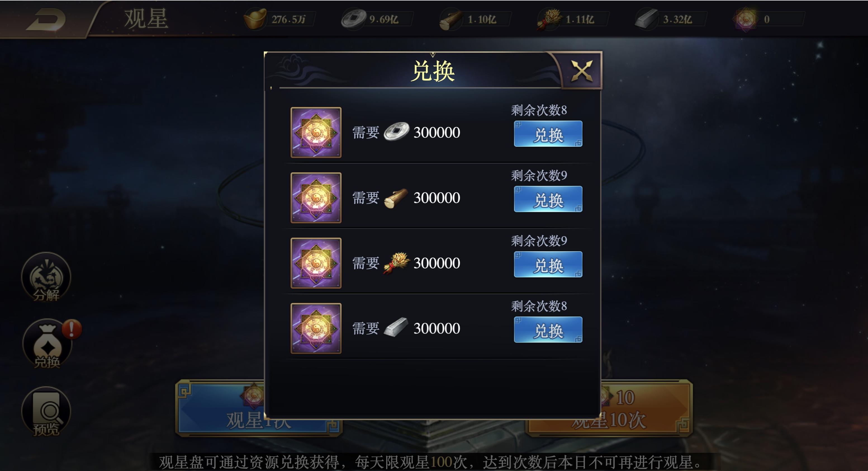Screen dimensions: 868x471
Task: Exchange star disk using iron
Action: pos(548,329)
